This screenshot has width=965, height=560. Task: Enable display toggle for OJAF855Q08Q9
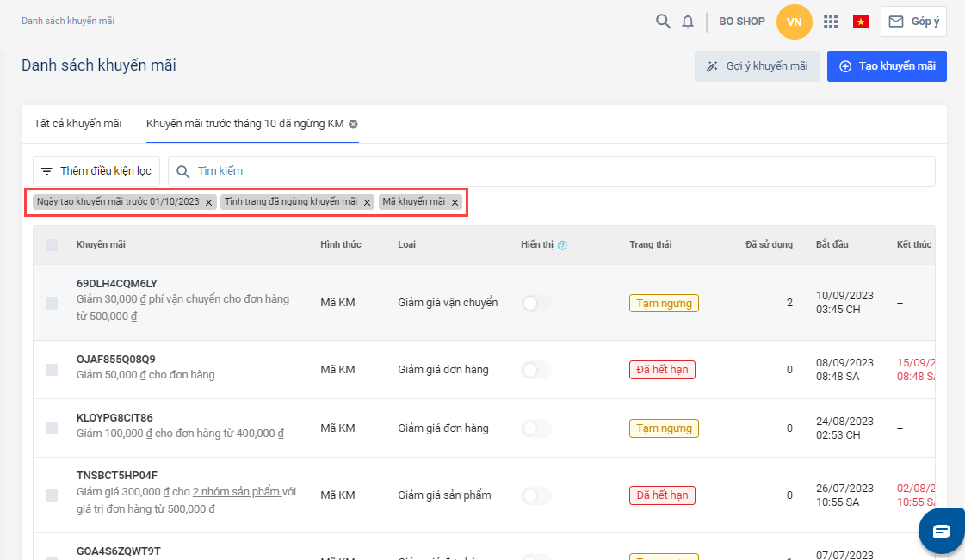pyautogui.click(x=536, y=370)
